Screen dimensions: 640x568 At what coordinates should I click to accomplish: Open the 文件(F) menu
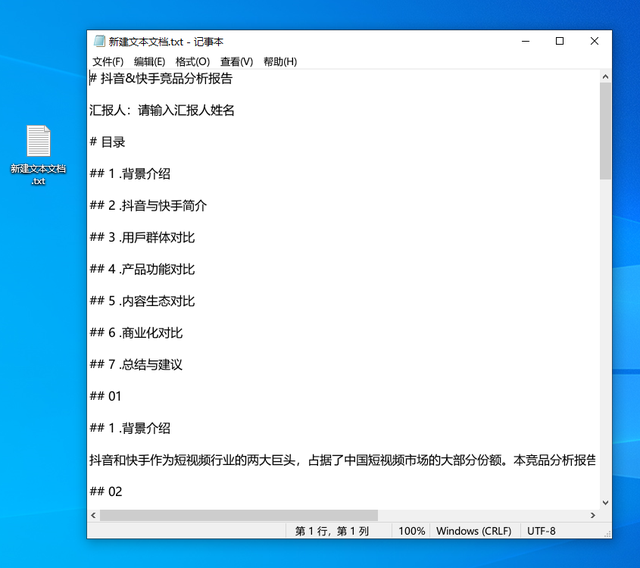(x=108, y=62)
